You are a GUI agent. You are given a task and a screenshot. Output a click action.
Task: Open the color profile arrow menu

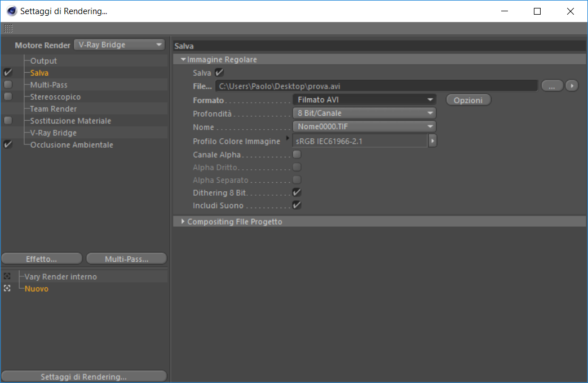432,141
